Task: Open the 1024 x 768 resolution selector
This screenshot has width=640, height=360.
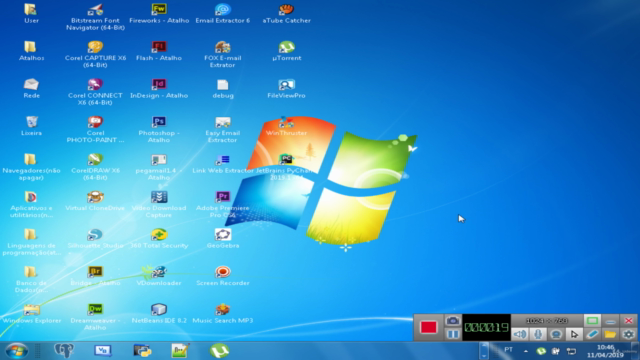Action: [547, 321]
